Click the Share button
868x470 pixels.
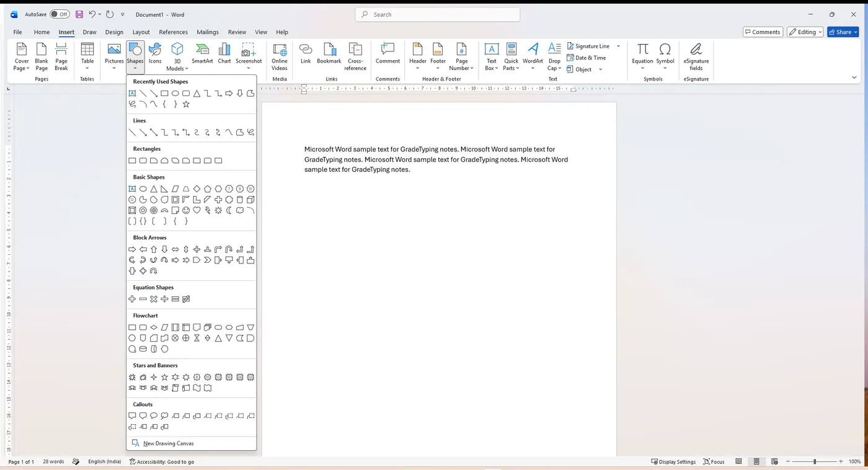click(843, 32)
